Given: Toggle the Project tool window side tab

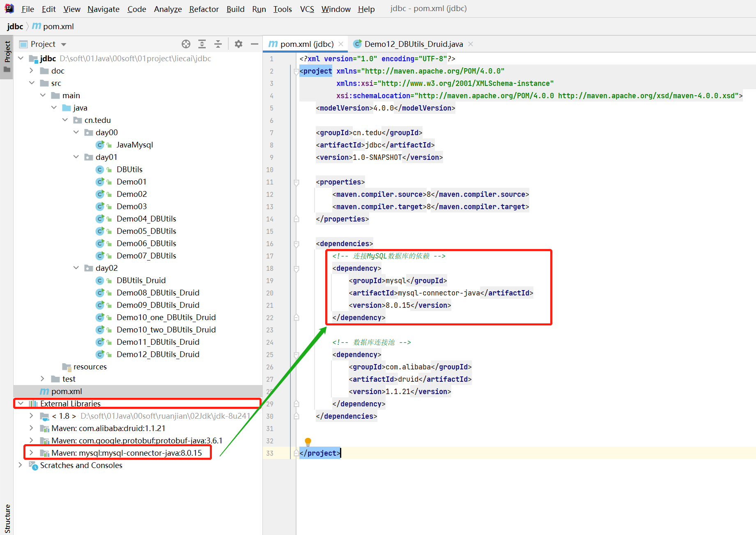Looking at the screenshot, I should (x=7, y=57).
